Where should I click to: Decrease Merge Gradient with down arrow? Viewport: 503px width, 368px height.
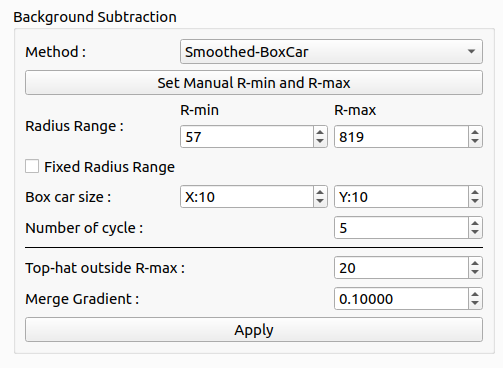point(475,303)
